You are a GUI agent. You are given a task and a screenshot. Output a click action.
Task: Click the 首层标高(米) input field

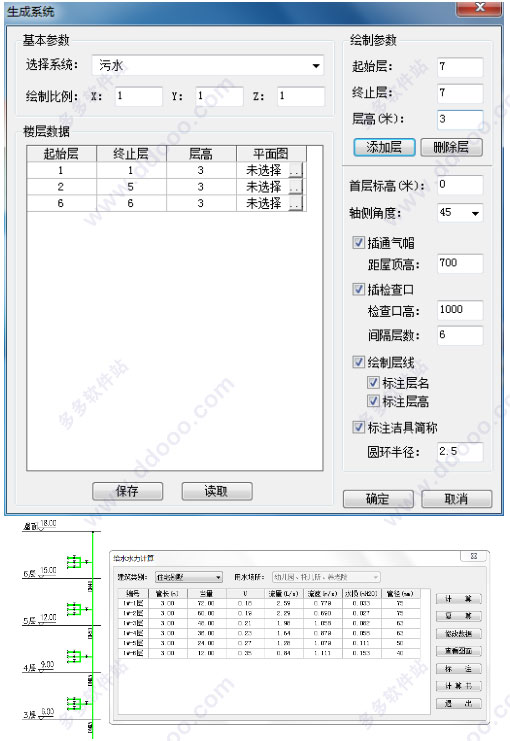click(x=460, y=185)
